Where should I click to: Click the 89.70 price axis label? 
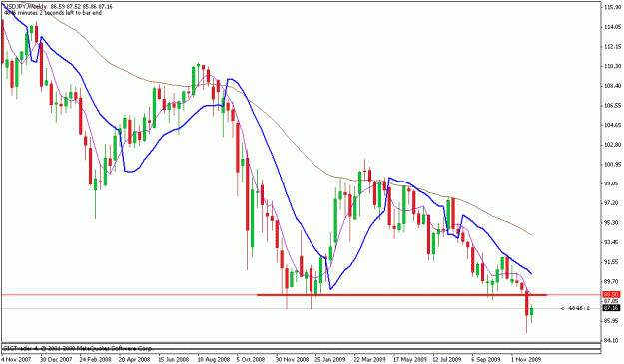tap(612, 282)
